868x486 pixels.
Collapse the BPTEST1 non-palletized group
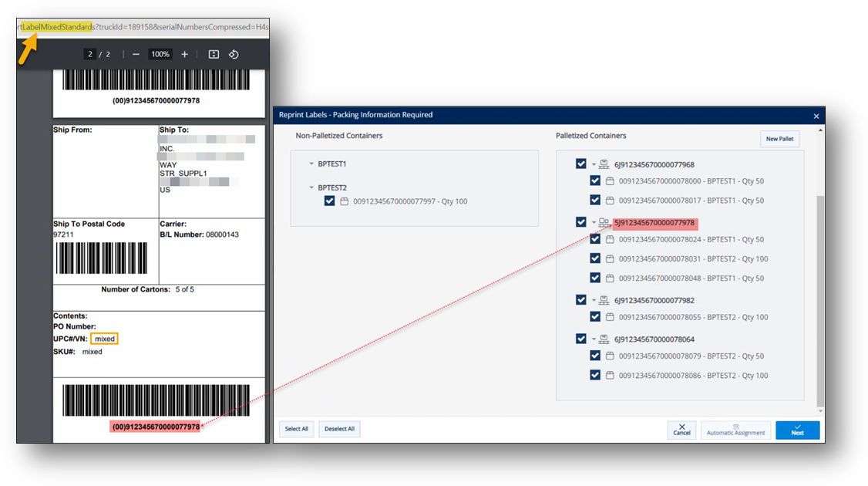point(311,164)
